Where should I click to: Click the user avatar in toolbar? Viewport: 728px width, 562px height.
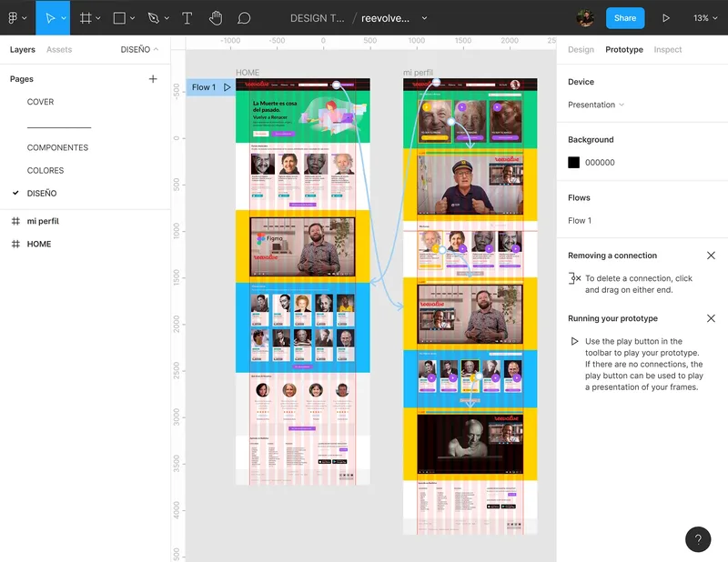(x=585, y=18)
